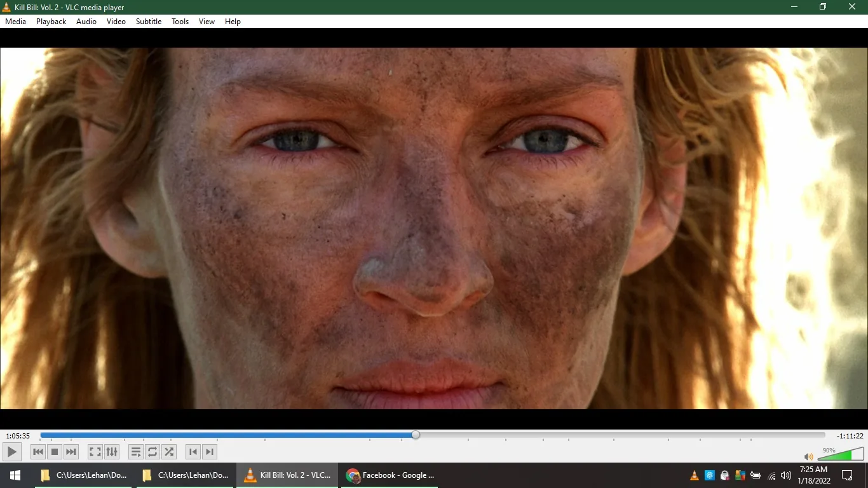The image size is (868, 488).
Task: Enable loop playback mode
Action: click(153, 452)
